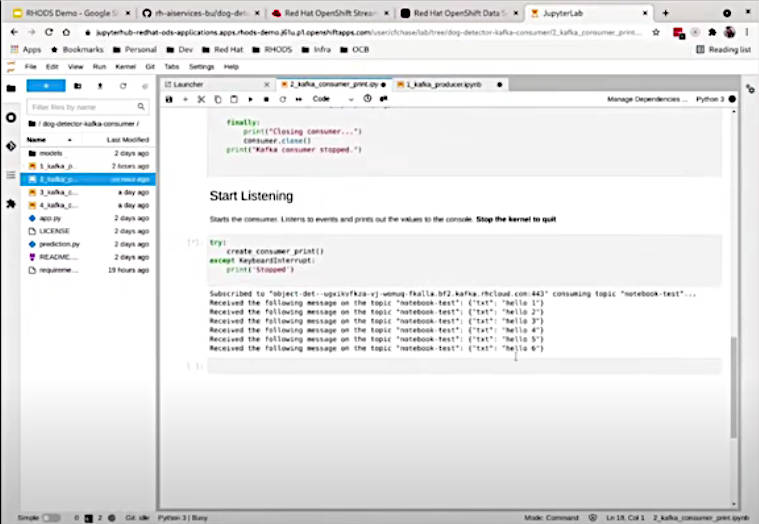Viewport: 759px width, 524px height.
Task: Cut the selected cell using scissors icon
Action: coord(201,99)
